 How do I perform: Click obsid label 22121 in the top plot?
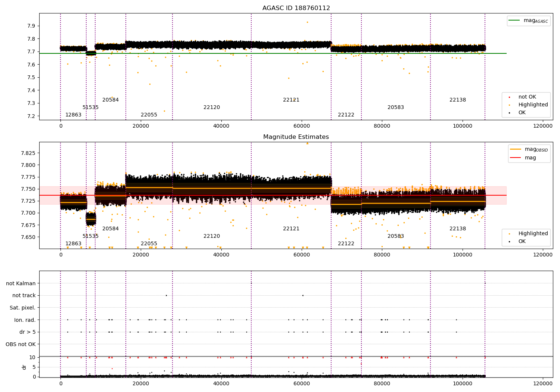pos(291,100)
